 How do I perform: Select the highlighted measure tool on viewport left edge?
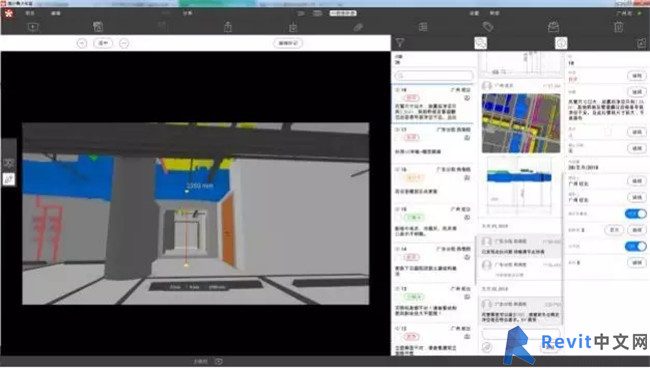(9, 179)
